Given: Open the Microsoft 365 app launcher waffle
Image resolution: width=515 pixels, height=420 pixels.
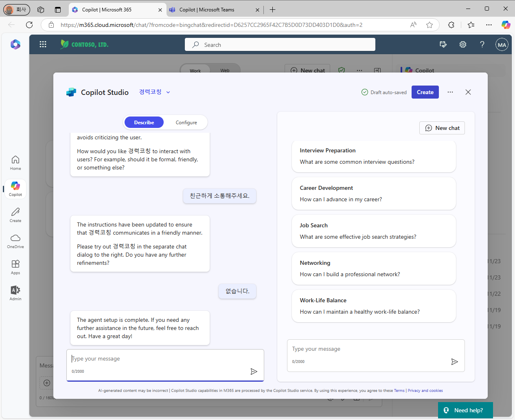Looking at the screenshot, I should (43, 44).
